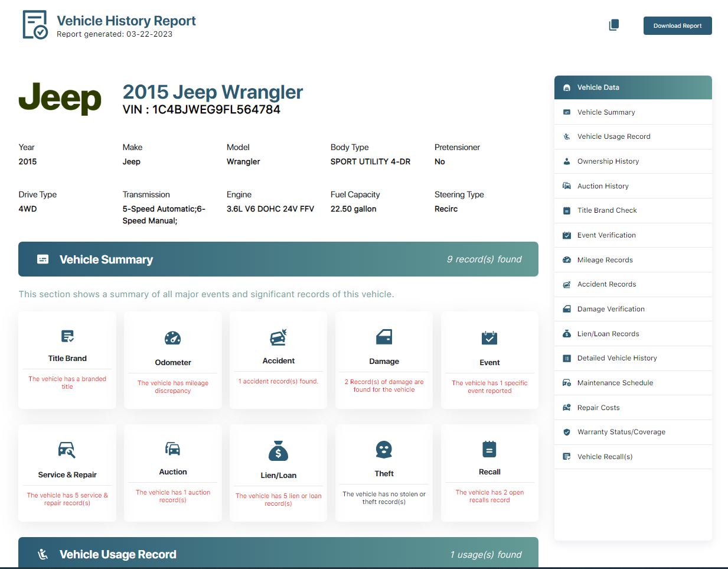Click the Vehicle Data garage icon in sidebar
Screen dimensions: 728x569
[567, 87]
